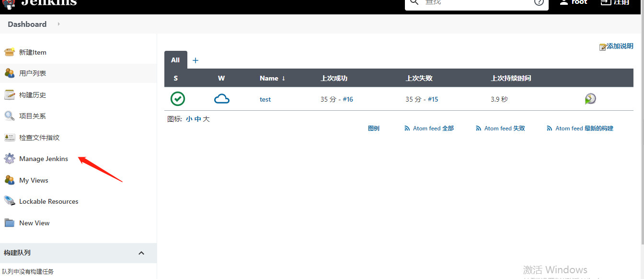Open 项目关系 in sidebar
Screen dimensions: 644x279
[33, 116]
